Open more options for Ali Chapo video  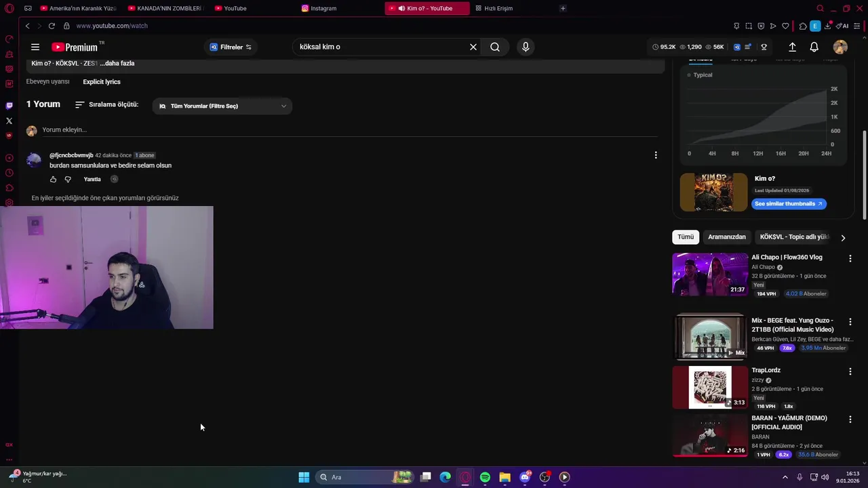pyautogui.click(x=850, y=258)
